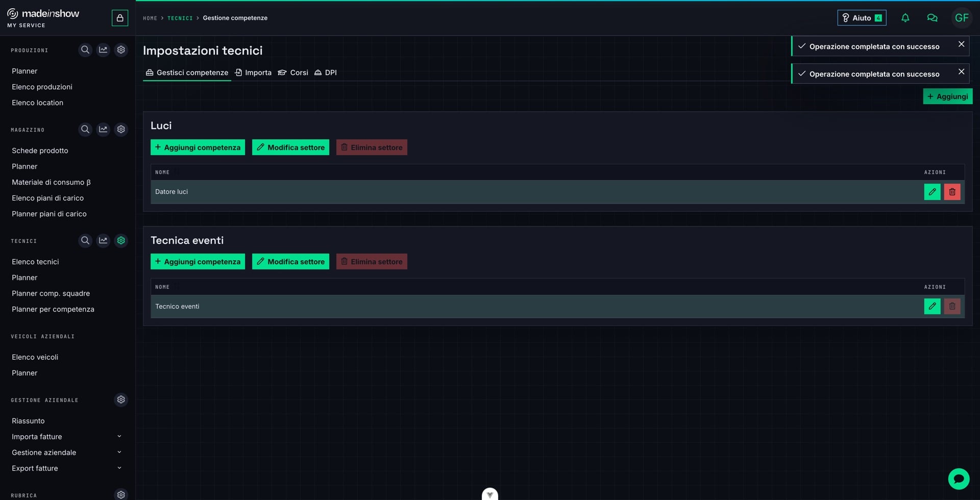980x500 pixels.
Task: Switch to the DPI tab
Action: click(x=325, y=72)
